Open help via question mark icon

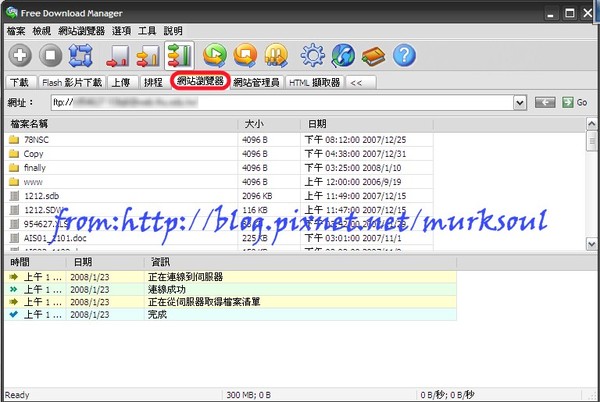tap(404, 55)
